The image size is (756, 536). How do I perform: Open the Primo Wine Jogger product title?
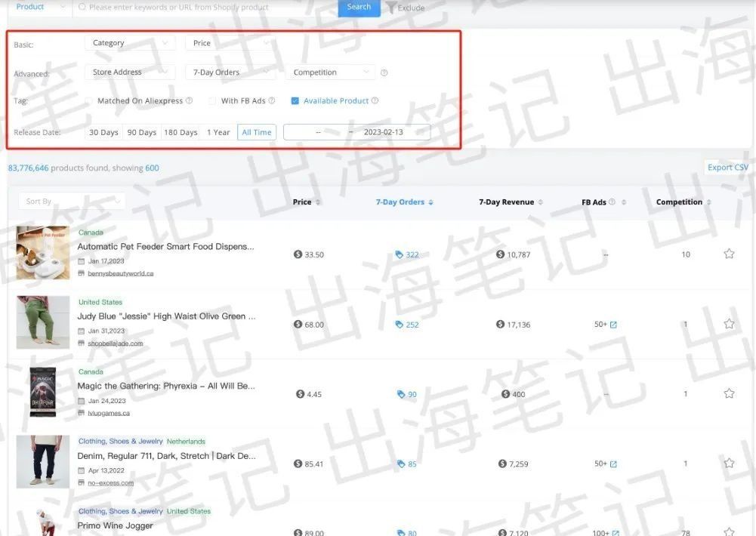pos(116,525)
